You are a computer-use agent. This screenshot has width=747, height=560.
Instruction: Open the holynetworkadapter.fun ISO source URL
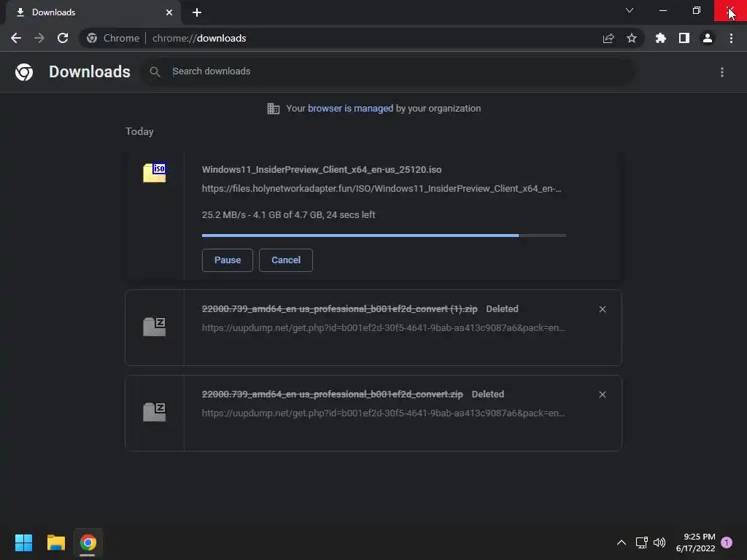coord(382,189)
